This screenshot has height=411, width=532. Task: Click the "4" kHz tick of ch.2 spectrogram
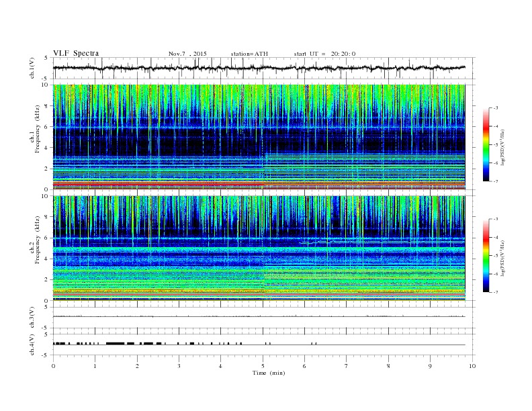click(x=46, y=259)
